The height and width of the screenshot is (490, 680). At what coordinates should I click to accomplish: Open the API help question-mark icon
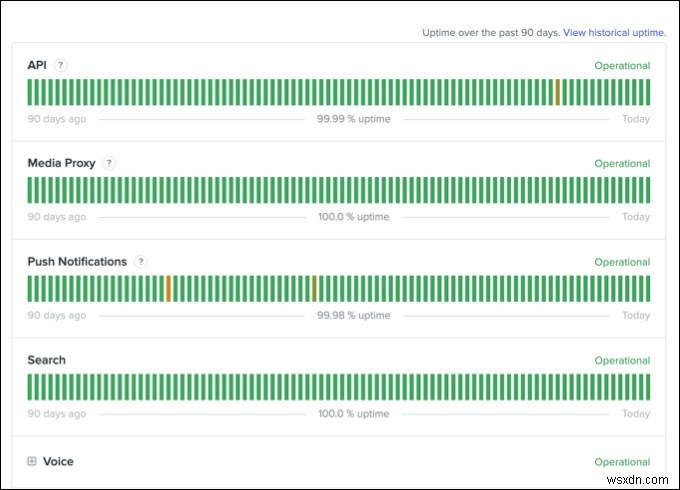pyautogui.click(x=60, y=65)
